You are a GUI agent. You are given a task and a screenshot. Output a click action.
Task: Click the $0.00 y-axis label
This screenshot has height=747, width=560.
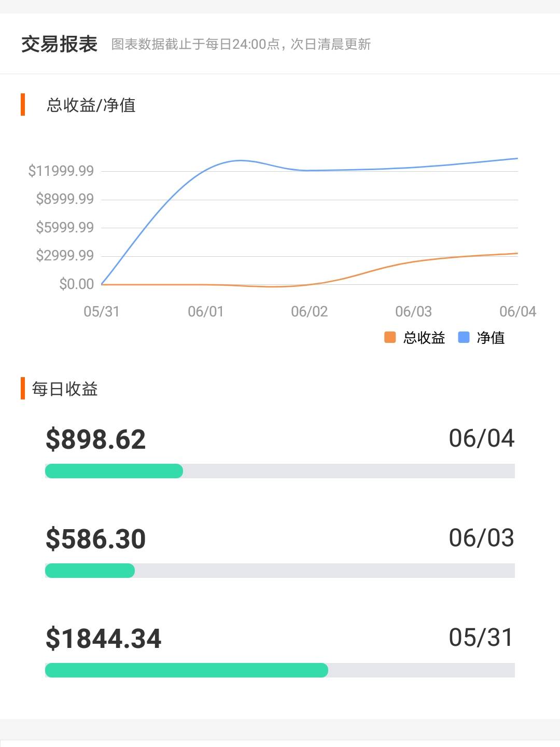77,284
